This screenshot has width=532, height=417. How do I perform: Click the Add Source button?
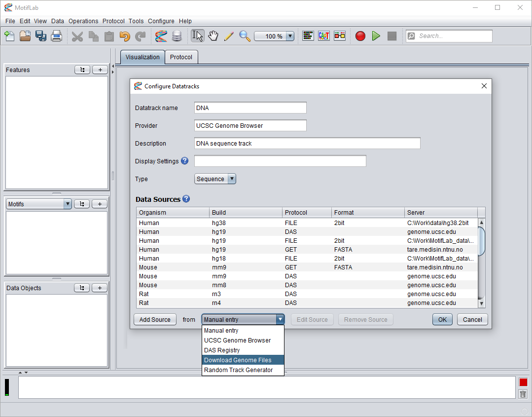pos(155,320)
